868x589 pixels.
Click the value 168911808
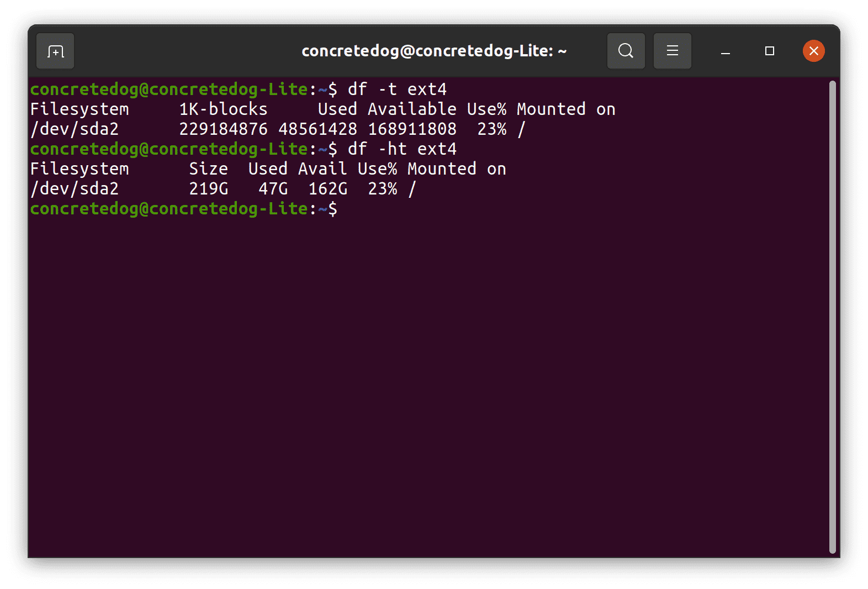412,129
